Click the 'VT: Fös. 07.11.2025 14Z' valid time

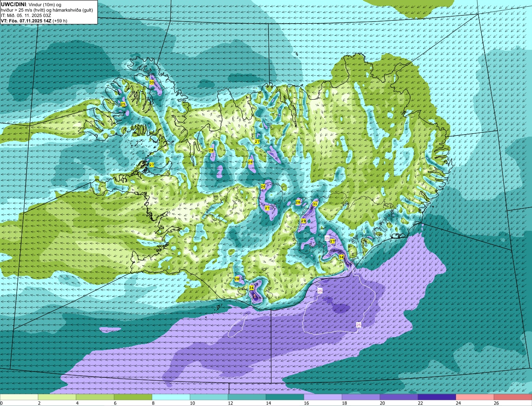click(x=26, y=21)
